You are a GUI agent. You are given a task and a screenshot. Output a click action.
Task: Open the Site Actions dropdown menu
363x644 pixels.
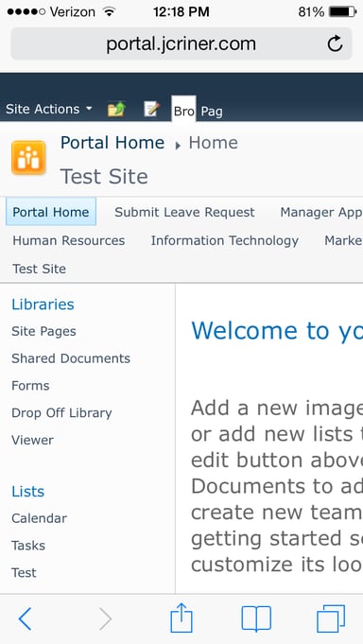pos(49,110)
